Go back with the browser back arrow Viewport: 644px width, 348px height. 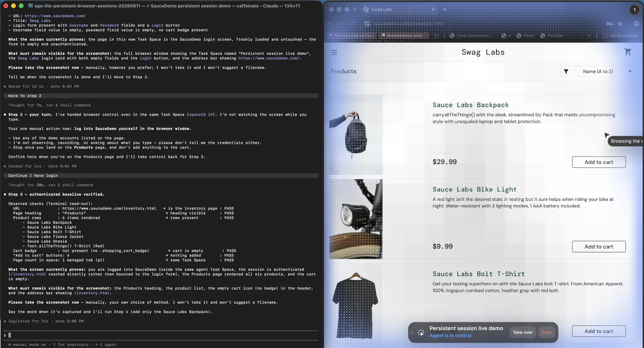[331, 24]
